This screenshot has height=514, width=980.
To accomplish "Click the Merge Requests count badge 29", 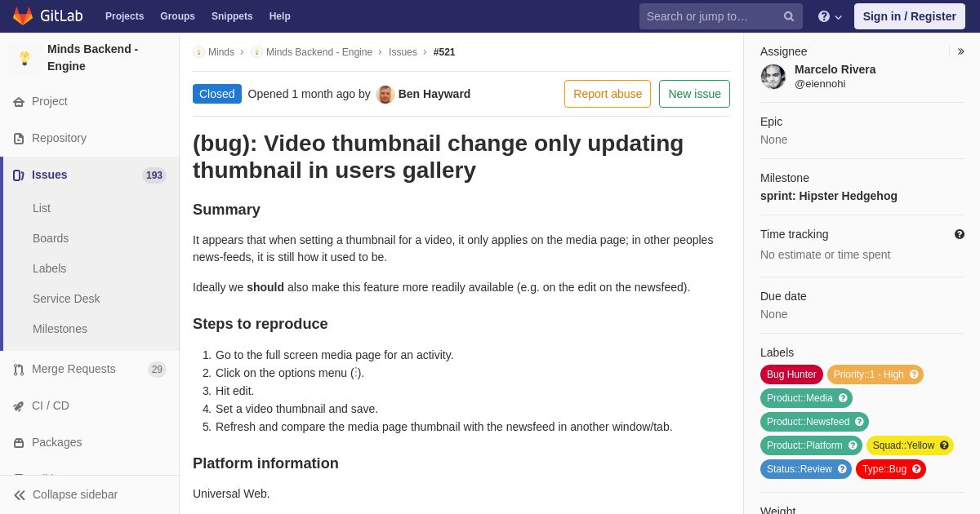I will pyautogui.click(x=157, y=370).
